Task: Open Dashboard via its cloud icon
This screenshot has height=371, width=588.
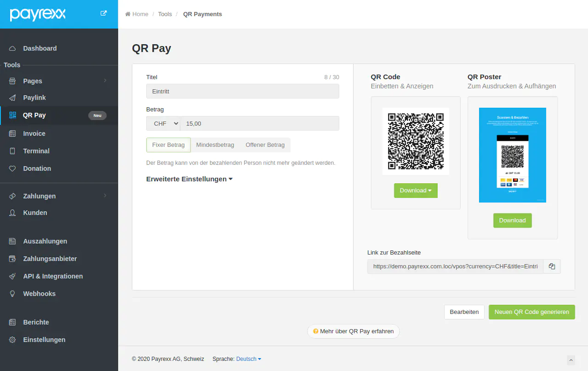Action: click(x=13, y=48)
